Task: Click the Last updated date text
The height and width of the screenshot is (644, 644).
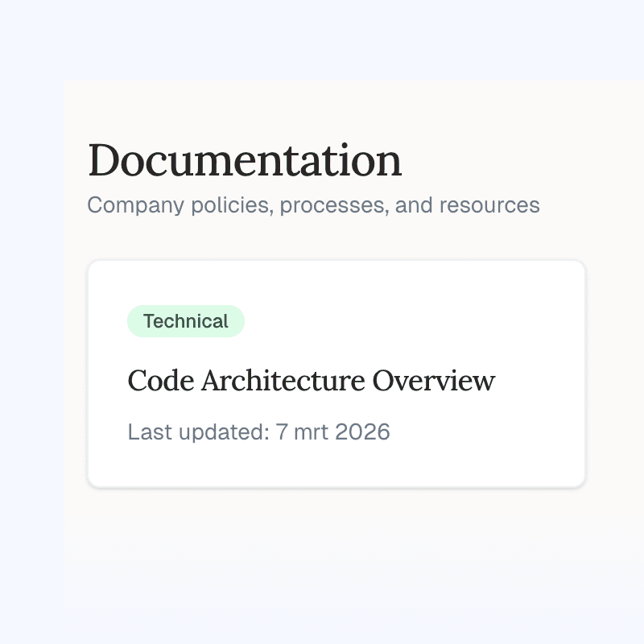Action: pyautogui.click(x=258, y=432)
